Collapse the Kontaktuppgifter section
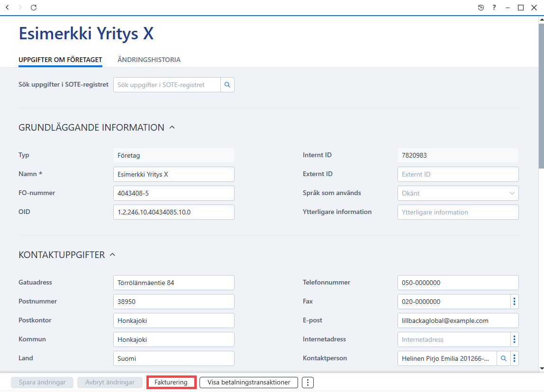 coord(112,255)
